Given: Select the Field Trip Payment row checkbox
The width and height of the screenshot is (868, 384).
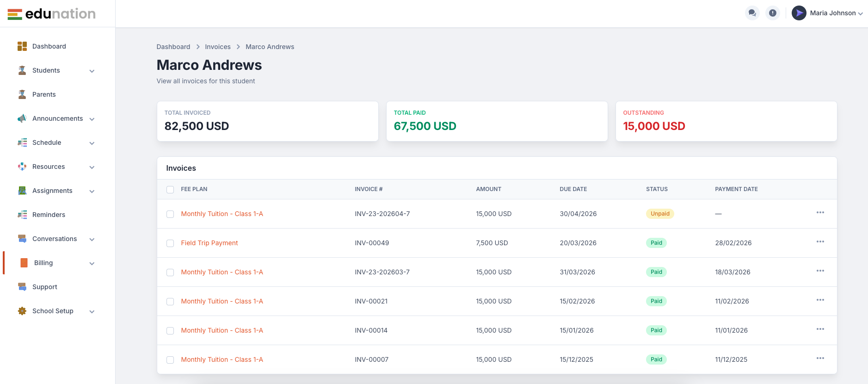Looking at the screenshot, I should 170,243.
